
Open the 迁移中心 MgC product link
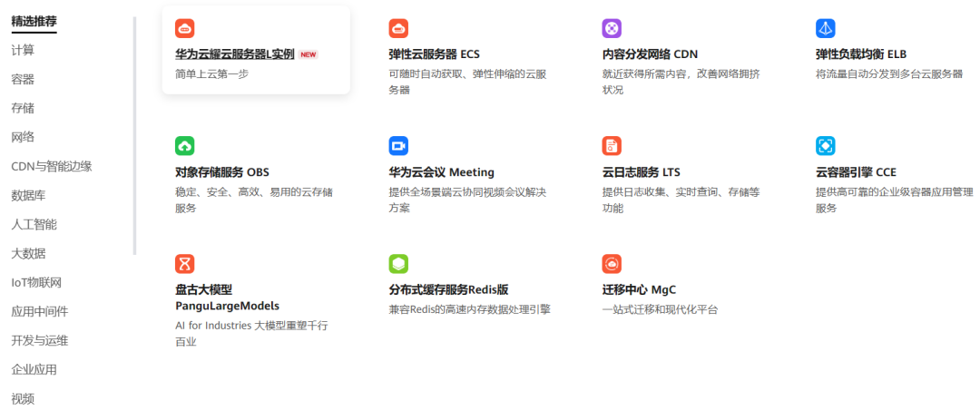[x=640, y=290]
